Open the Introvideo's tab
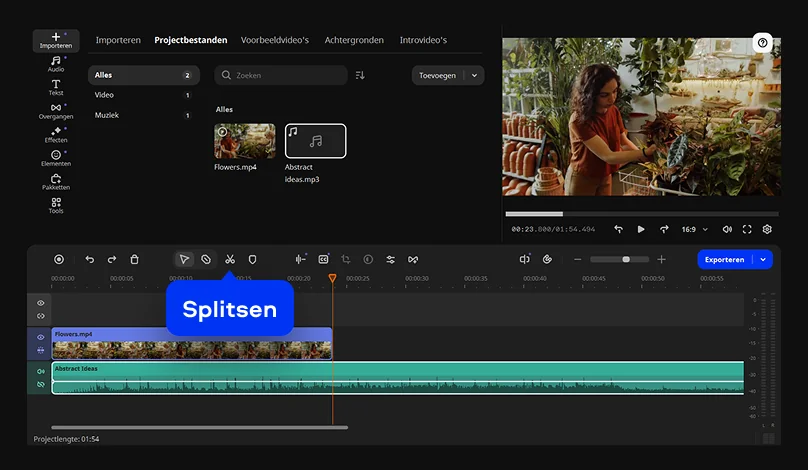Image resolution: width=808 pixels, height=470 pixels. point(423,40)
